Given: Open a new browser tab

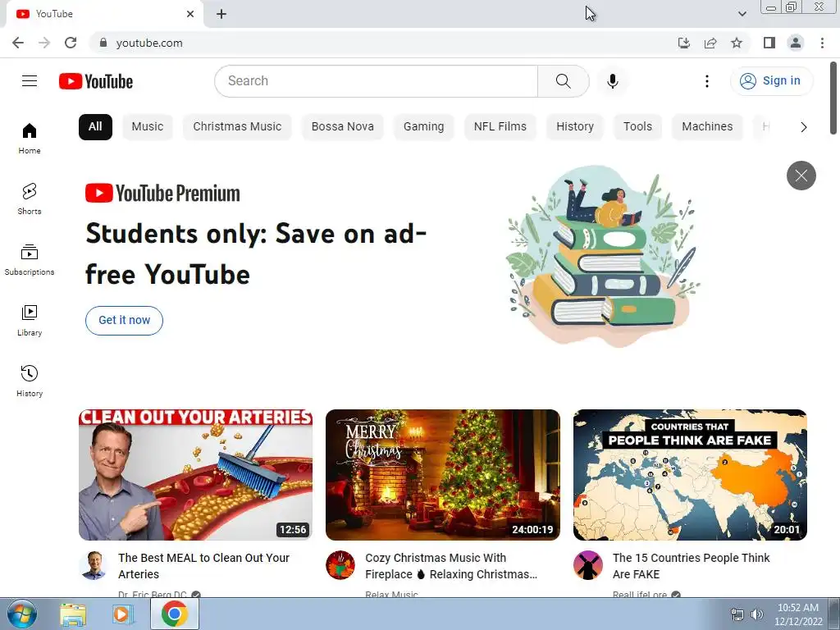Looking at the screenshot, I should coord(221,14).
